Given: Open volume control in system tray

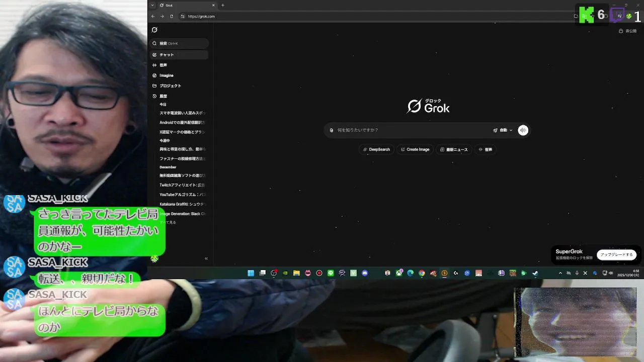Looking at the screenshot, I should [x=611, y=273].
